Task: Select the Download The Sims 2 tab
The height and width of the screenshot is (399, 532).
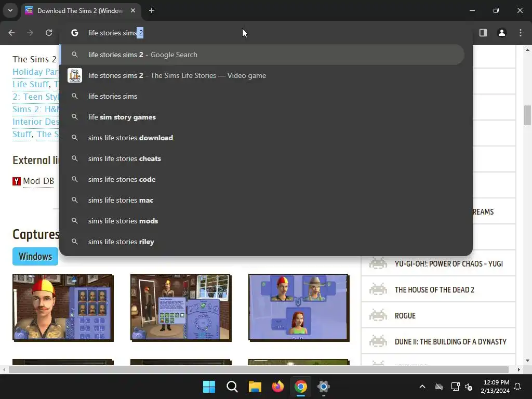Action: pos(81,11)
